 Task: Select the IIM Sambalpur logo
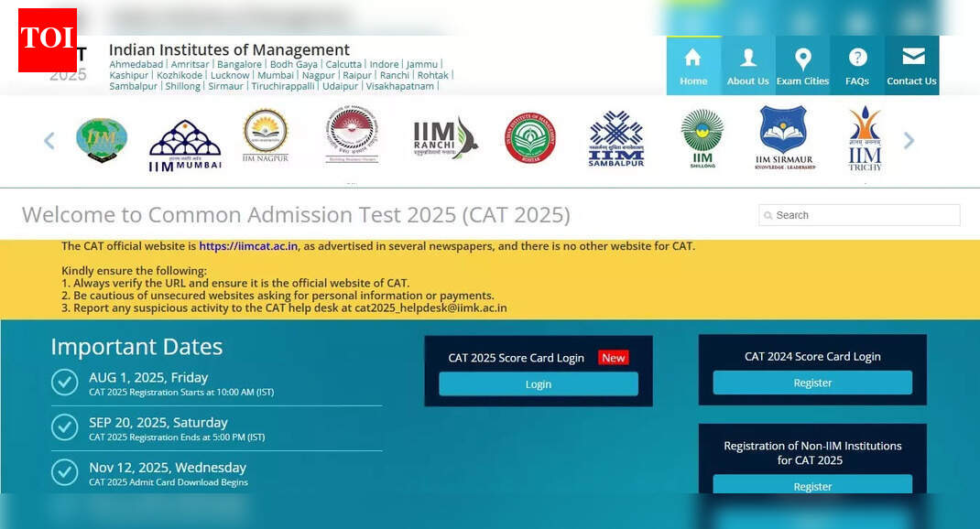click(x=616, y=137)
